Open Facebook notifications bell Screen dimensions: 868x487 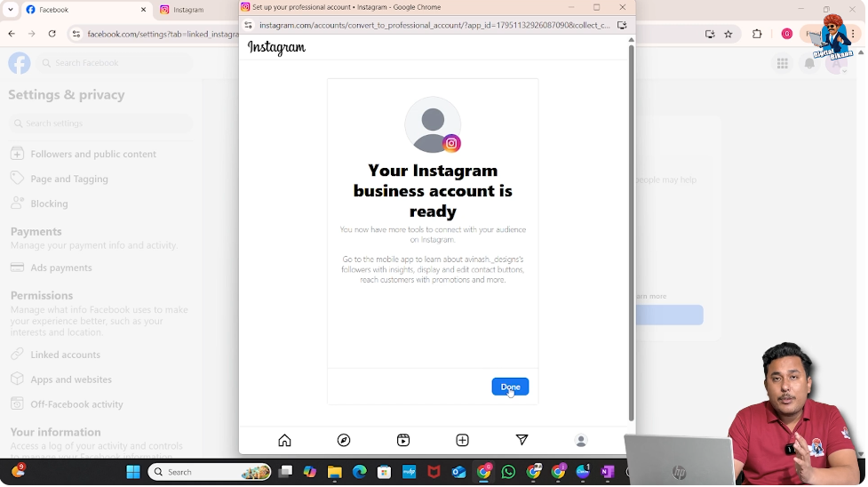pyautogui.click(x=810, y=64)
